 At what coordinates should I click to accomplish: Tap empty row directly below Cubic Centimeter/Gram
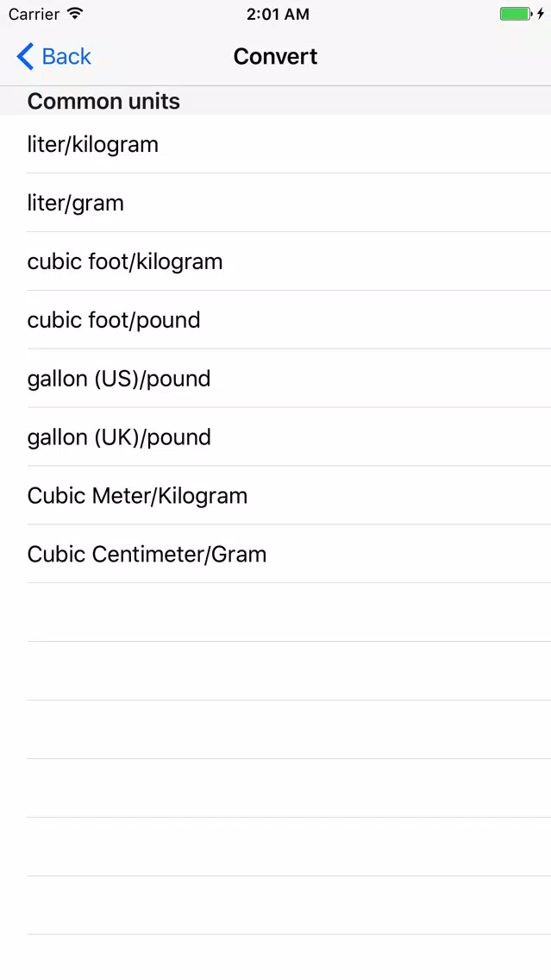click(276, 612)
